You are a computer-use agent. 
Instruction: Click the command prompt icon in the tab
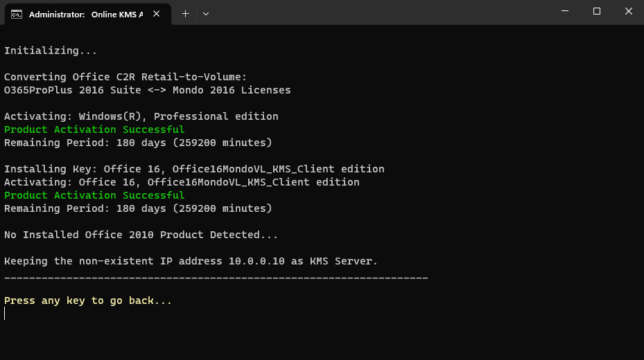coord(17,15)
